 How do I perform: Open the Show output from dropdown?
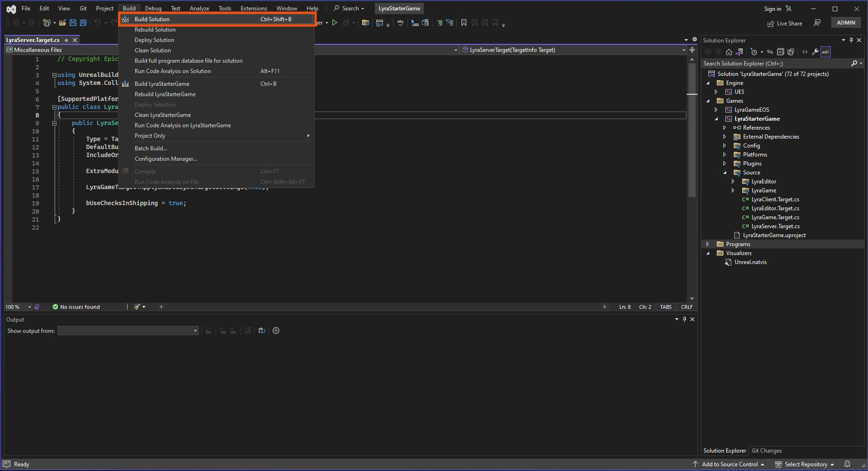click(x=128, y=331)
